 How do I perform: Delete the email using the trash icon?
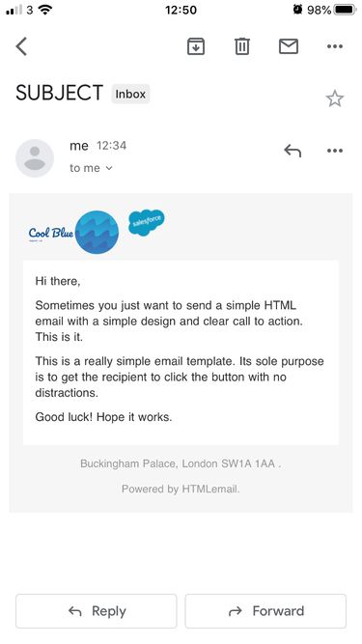pyautogui.click(x=242, y=46)
